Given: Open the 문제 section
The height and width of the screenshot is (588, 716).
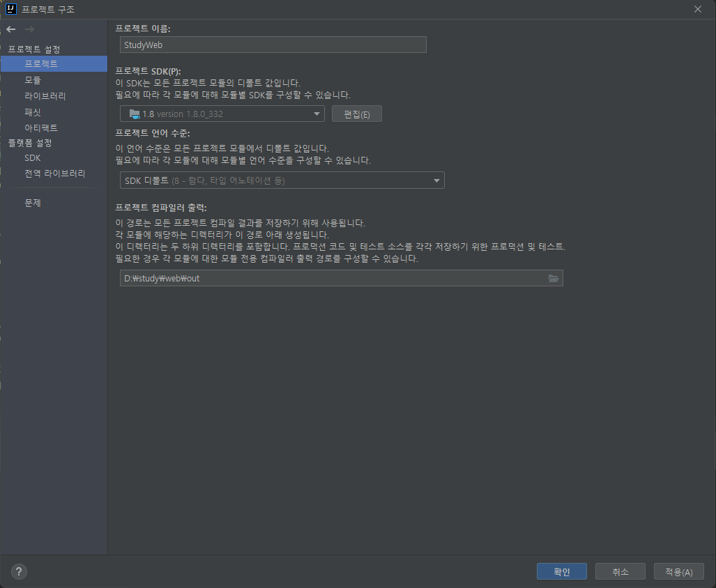Looking at the screenshot, I should pyautogui.click(x=33, y=203).
